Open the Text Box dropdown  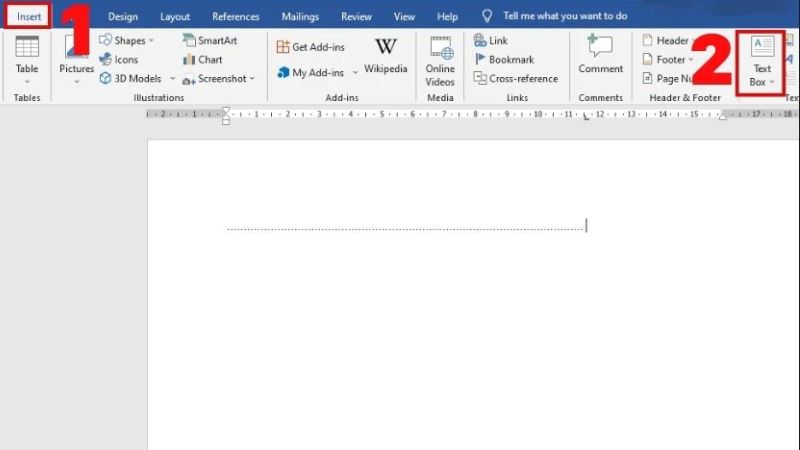[x=762, y=62]
